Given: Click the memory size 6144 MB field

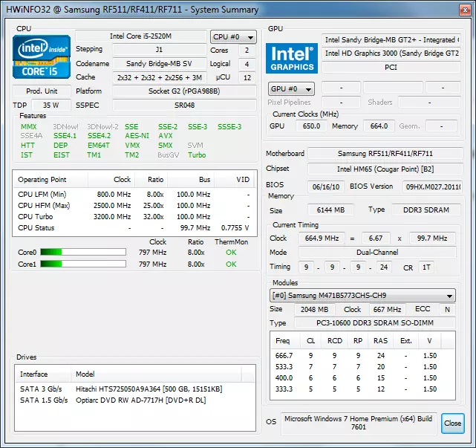Looking at the screenshot, I should point(330,210).
